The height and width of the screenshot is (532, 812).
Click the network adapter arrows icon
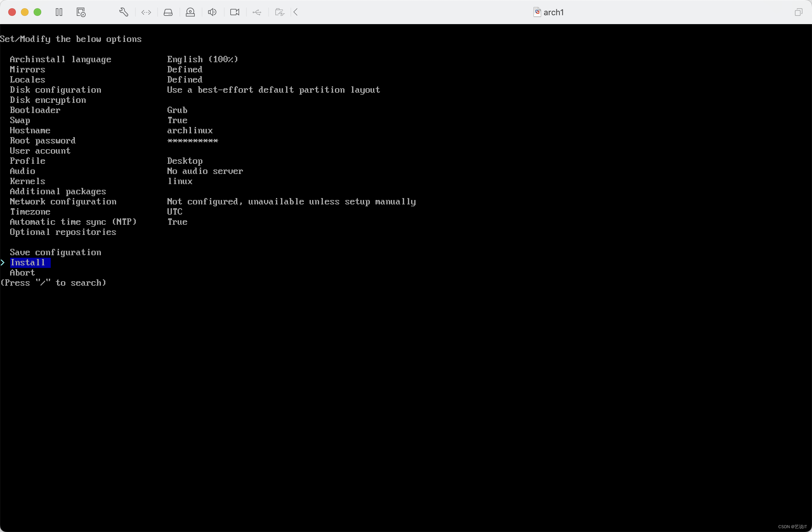click(x=146, y=12)
